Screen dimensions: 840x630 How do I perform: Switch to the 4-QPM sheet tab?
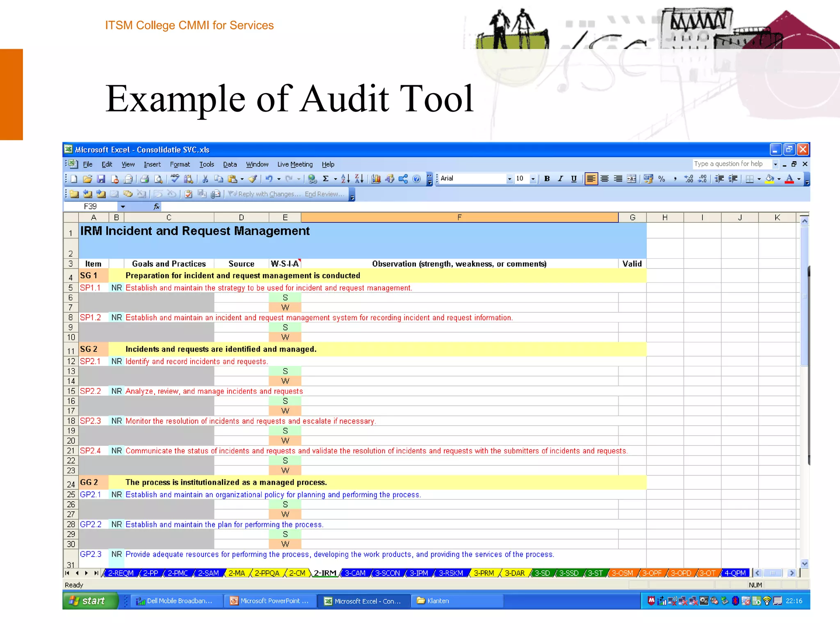pos(735,573)
